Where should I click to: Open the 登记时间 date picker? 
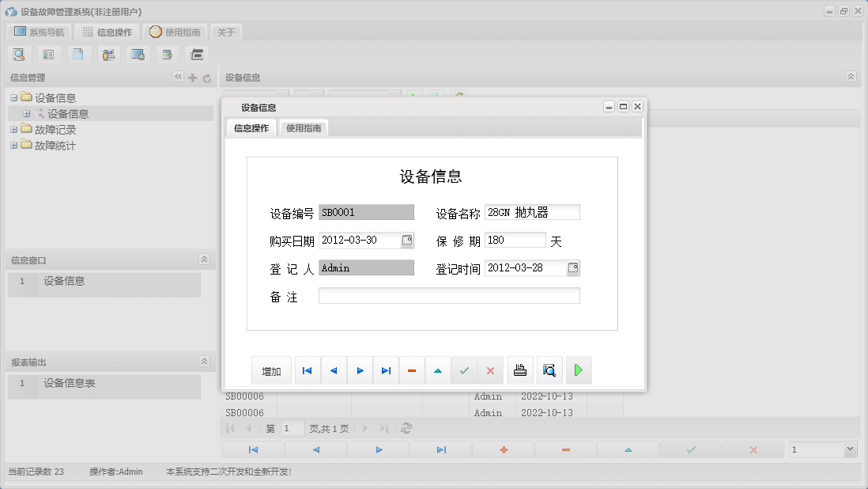click(575, 267)
